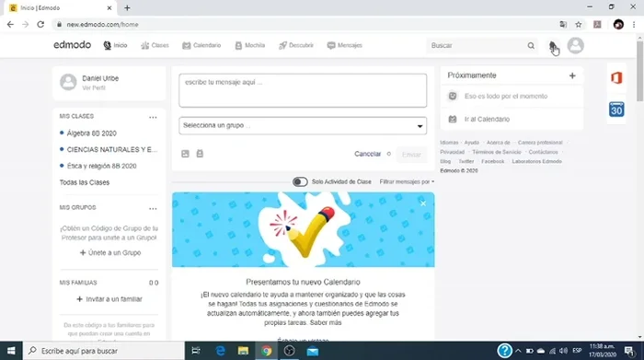The image size is (644, 360).
Task: Open the user avatar menu in header
Action: pos(575,46)
